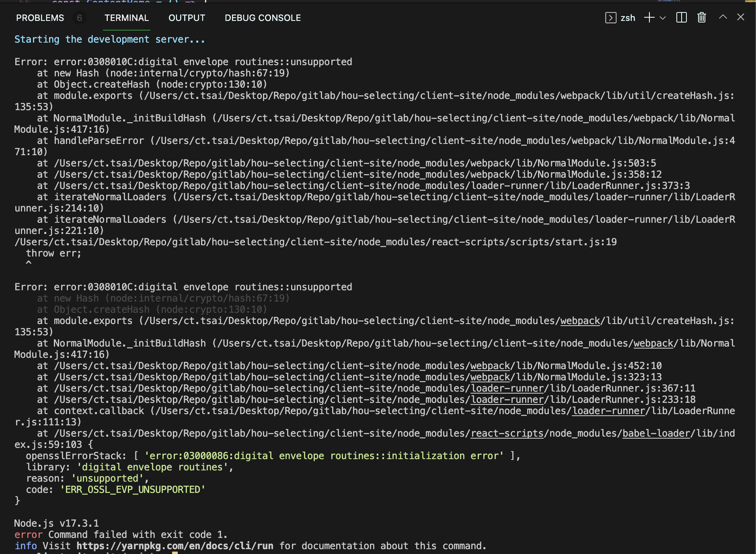Kill terminal using the trash icon
Image resolution: width=756 pixels, height=554 pixels.
(x=702, y=18)
